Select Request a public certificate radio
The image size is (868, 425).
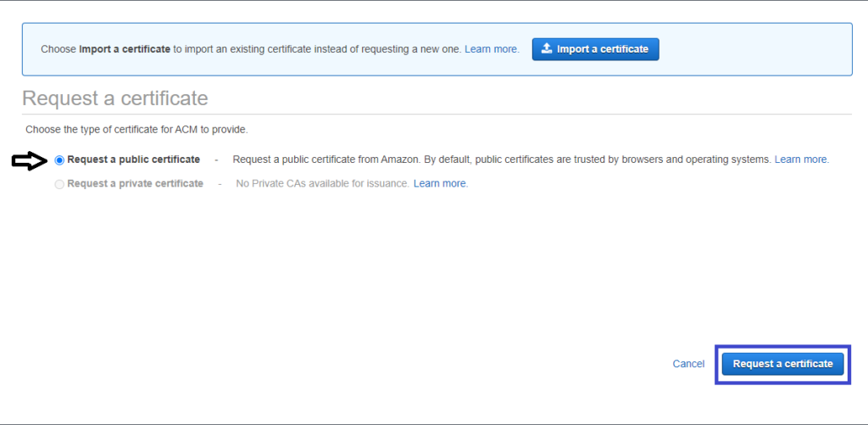point(59,160)
